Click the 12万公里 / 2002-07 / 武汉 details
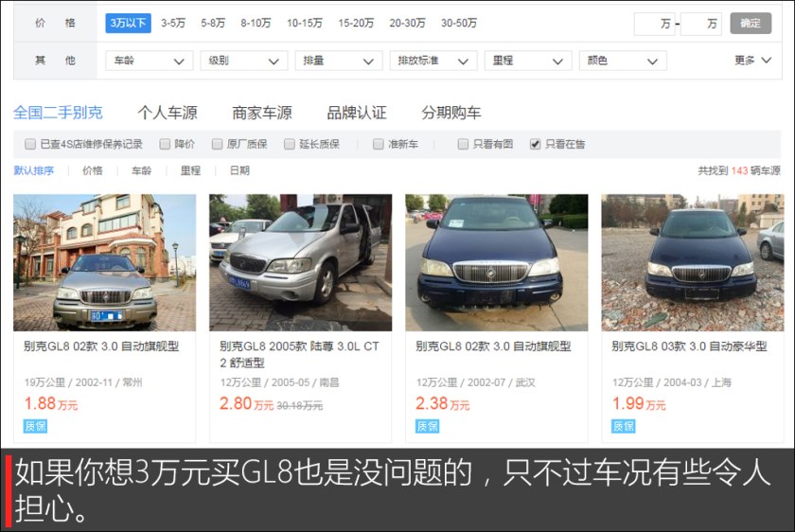Image resolution: width=795 pixels, height=532 pixels. [x=475, y=382]
